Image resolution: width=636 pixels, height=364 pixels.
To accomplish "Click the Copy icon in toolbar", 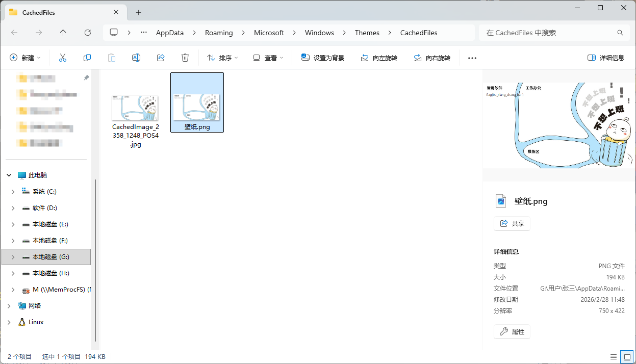I will point(87,58).
